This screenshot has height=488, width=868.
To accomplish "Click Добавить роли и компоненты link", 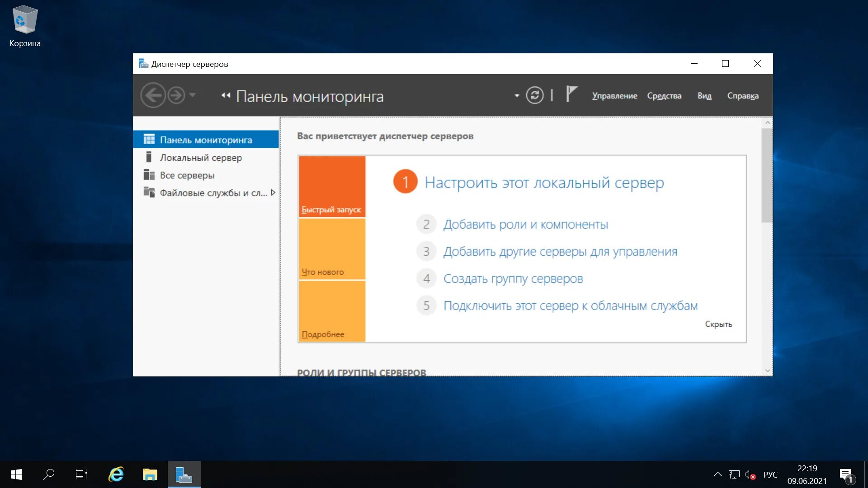I will tap(525, 225).
